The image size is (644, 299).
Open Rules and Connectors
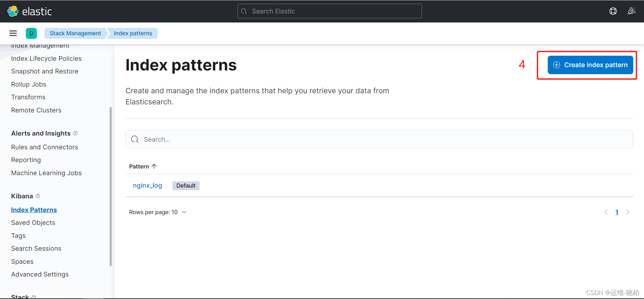click(44, 147)
